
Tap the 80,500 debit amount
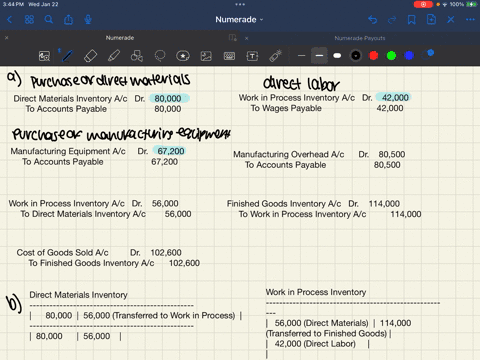pos(392,154)
